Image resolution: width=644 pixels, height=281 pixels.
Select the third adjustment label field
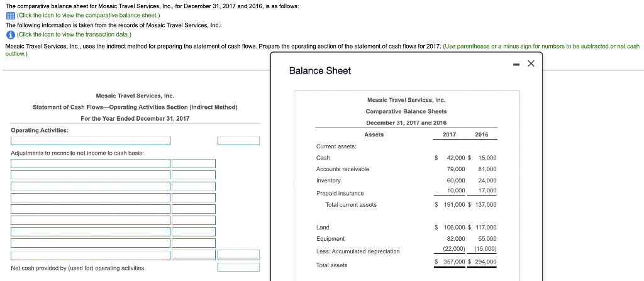click(x=91, y=187)
